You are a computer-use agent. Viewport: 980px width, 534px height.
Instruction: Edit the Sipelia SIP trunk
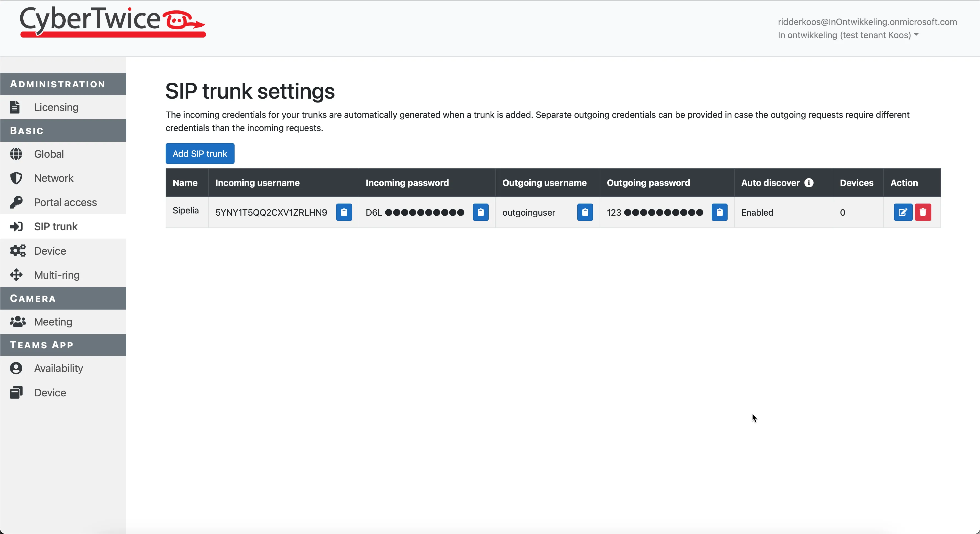pyautogui.click(x=903, y=212)
